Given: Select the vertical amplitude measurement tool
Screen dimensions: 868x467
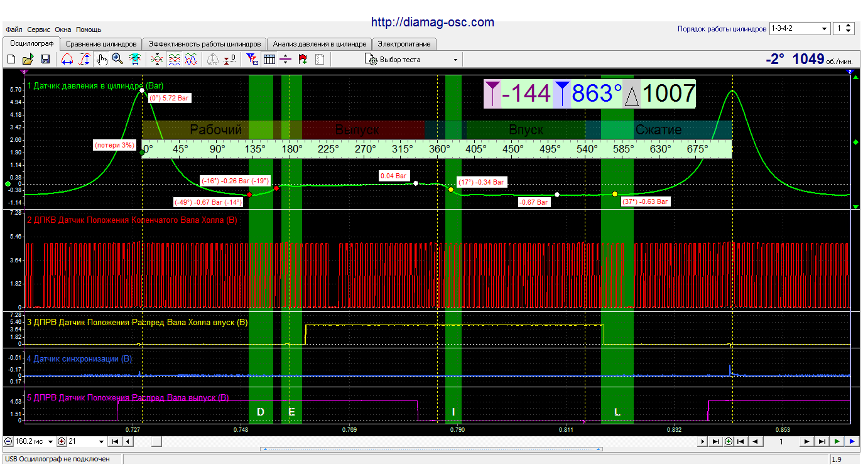Looking at the screenshot, I should point(84,60).
